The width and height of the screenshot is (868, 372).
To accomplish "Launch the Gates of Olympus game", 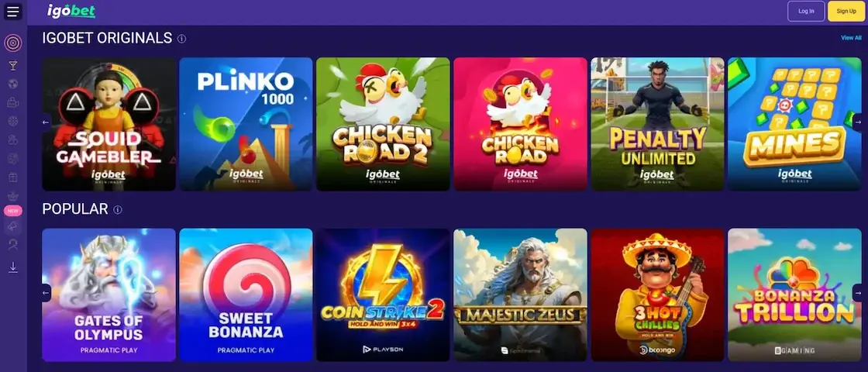I will coord(109,295).
